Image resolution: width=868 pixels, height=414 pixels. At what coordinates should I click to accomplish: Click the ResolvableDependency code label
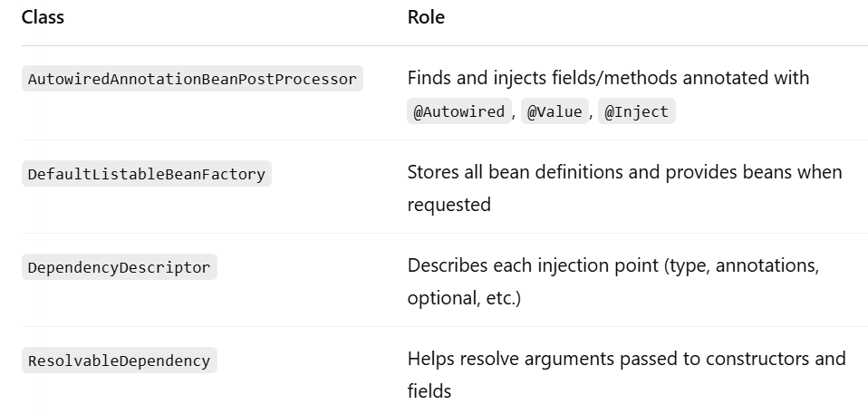click(x=119, y=361)
